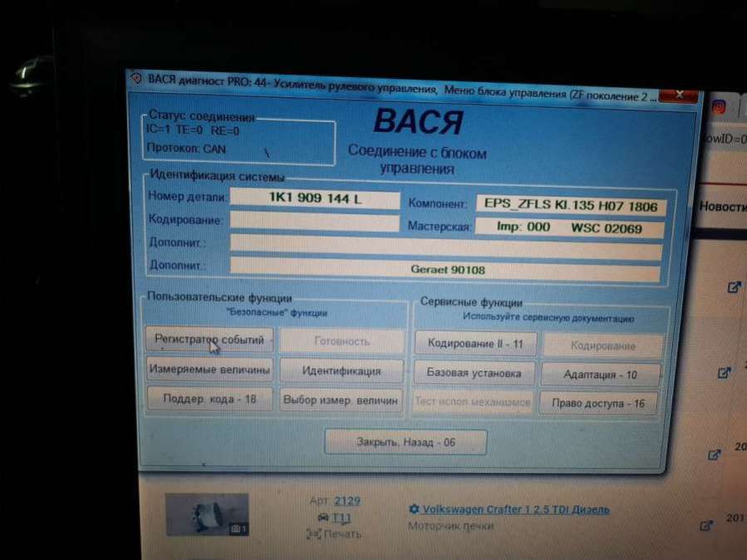Click the car icon beside T11

(323, 517)
